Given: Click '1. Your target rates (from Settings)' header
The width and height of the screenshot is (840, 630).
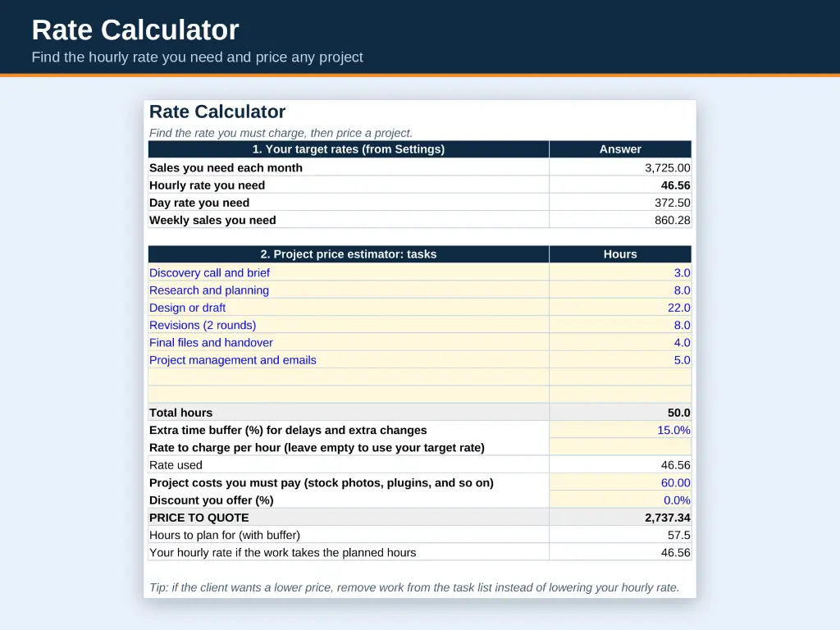Looking at the screenshot, I should pos(348,149).
